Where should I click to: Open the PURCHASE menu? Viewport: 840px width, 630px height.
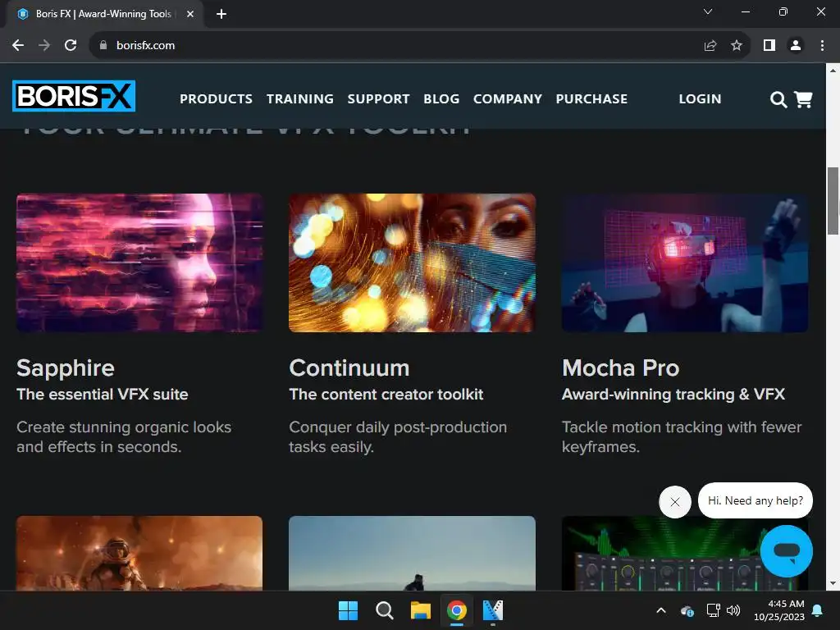(591, 99)
